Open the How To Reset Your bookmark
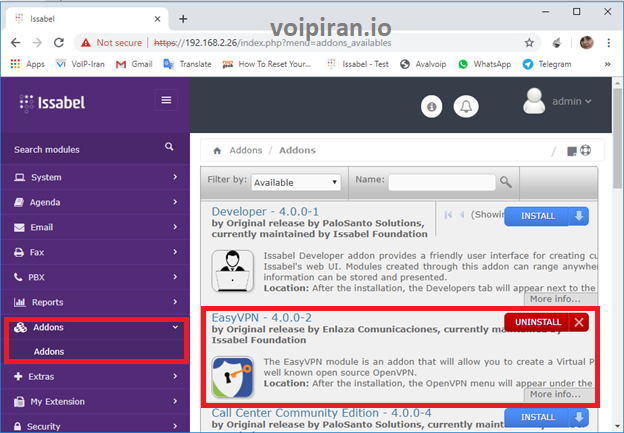The width and height of the screenshot is (624, 433). click(x=267, y=64)
